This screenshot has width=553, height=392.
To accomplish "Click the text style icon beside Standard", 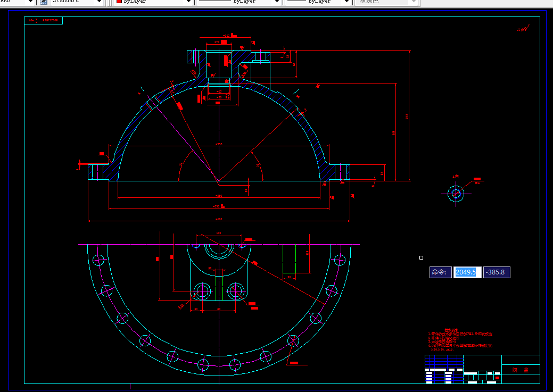I will [x=44, y=2].
